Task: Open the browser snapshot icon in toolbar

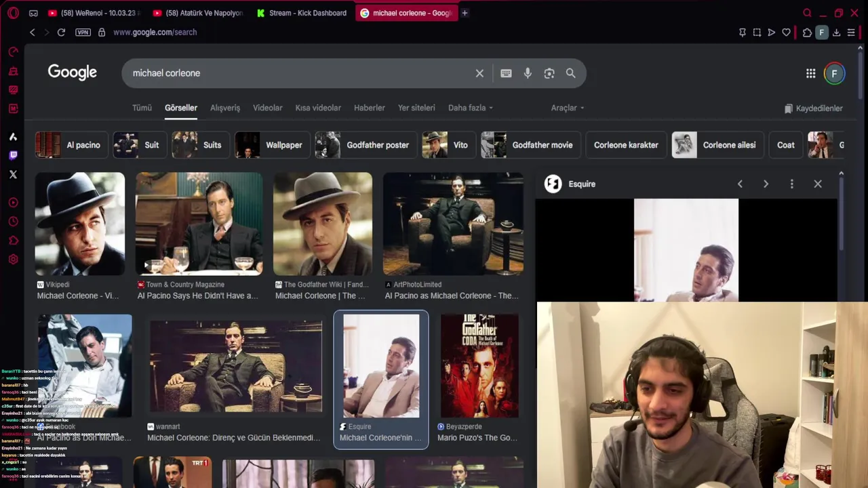Action: [757, 32]
